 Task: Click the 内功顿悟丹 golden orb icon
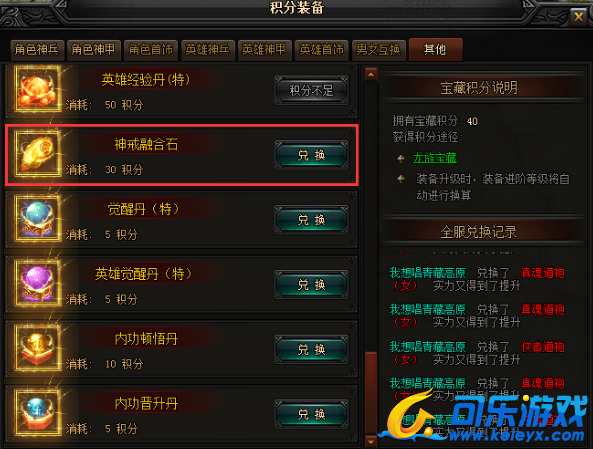37,348
